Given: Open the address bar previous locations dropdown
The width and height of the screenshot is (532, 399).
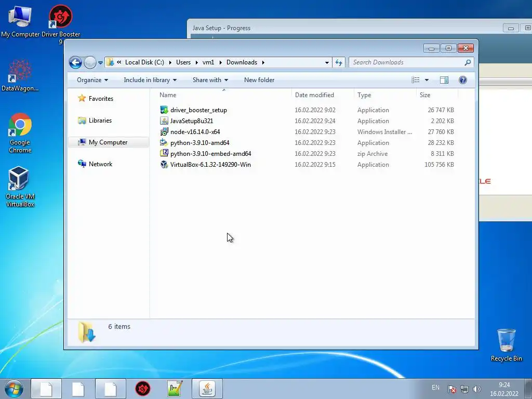Looking at the screenshot, I should click(327, 62).
